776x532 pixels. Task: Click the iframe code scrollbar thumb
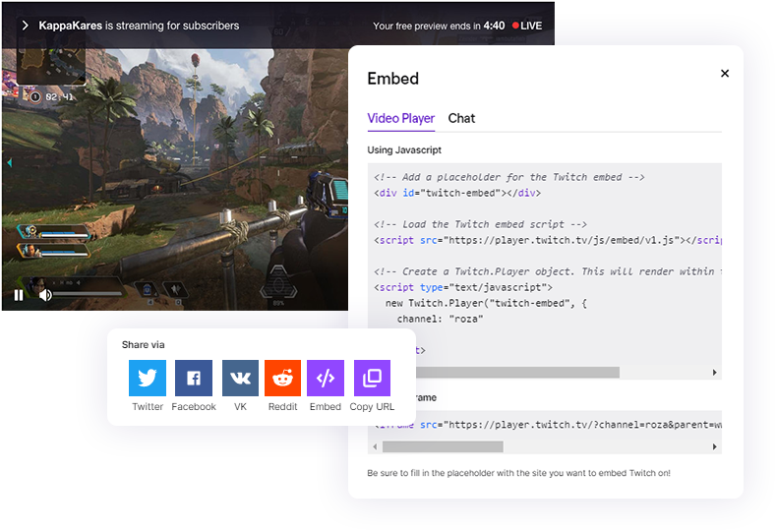point(443,446)
